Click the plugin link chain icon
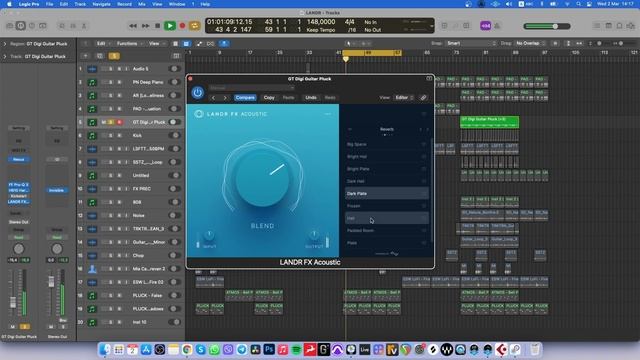Image resolution: width=640 pixels, height=360 pixels. coord(423,98)
